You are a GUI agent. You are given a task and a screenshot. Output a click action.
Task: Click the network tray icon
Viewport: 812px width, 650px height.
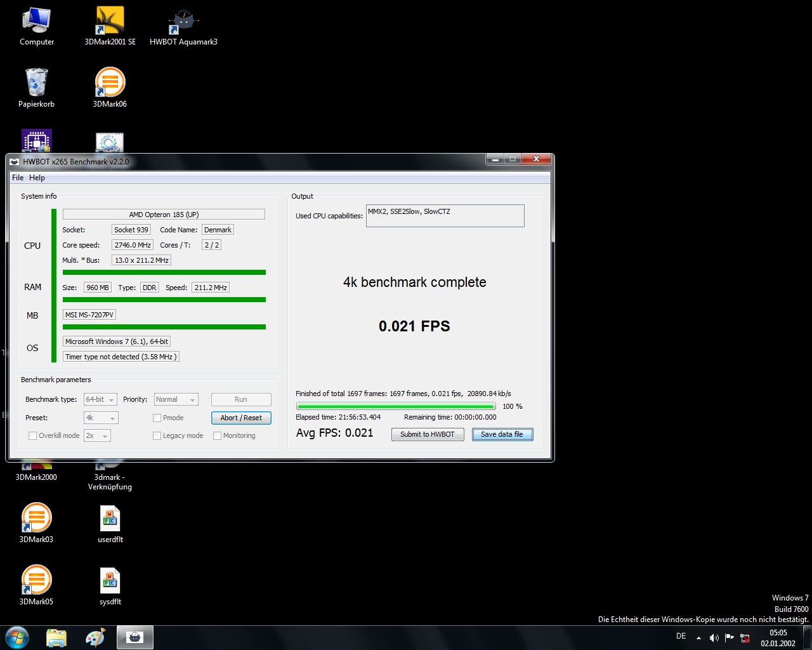(x=745, y=637)
